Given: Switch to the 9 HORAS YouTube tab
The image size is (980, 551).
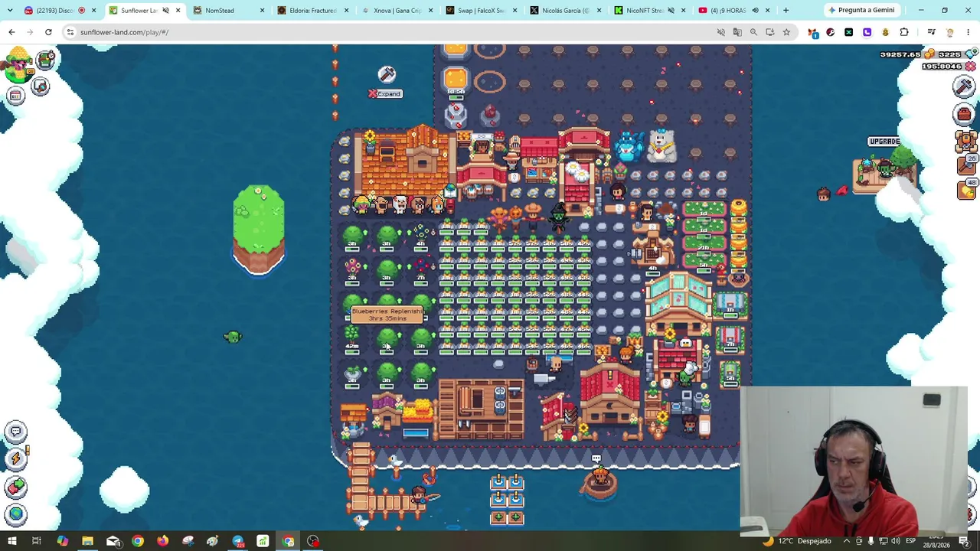Looking at the screenshot, I should [x=734, y=11].
